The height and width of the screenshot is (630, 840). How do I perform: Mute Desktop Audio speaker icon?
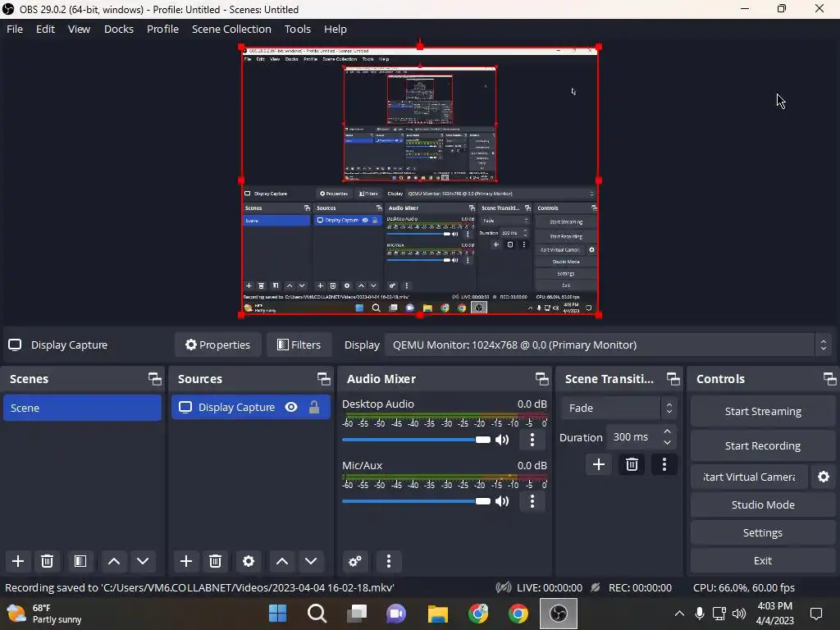pos(502,440)
